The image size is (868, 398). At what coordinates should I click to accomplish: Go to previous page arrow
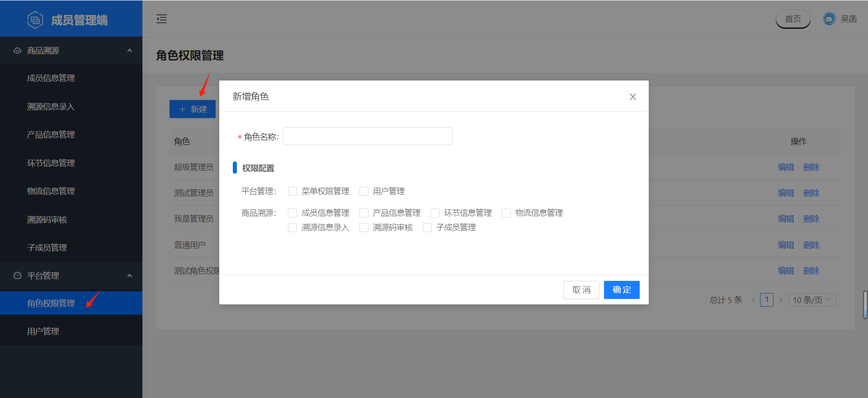pyautogui.click(x=753, y=300)
